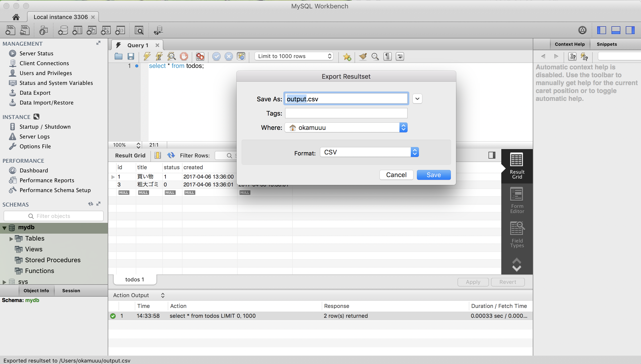Open the home screen icon
The height and width of the screenshot is (364, 641).
tap(16, 17)
